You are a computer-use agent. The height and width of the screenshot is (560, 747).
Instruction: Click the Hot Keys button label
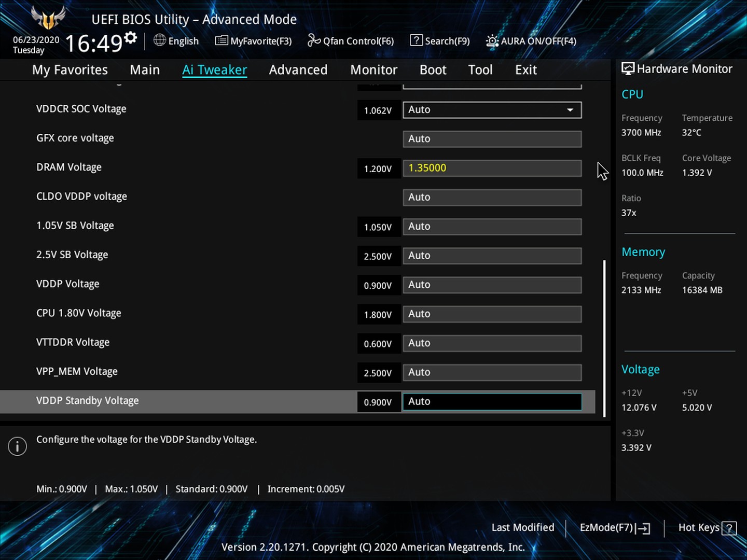tap(699, 527)
